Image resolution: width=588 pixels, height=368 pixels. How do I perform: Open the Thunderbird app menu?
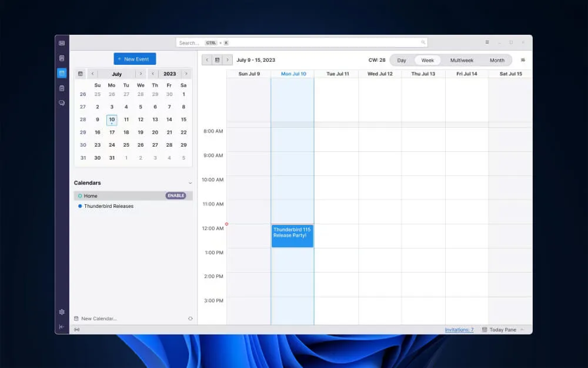(487, 42)
